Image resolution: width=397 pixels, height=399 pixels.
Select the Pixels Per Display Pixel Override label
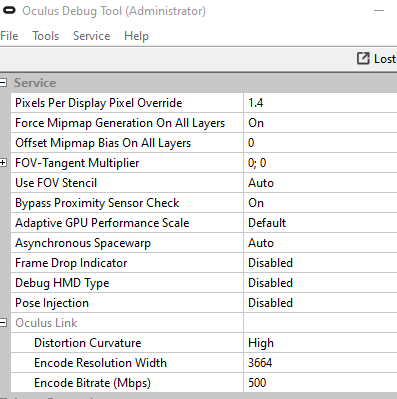tap(99, 103)
